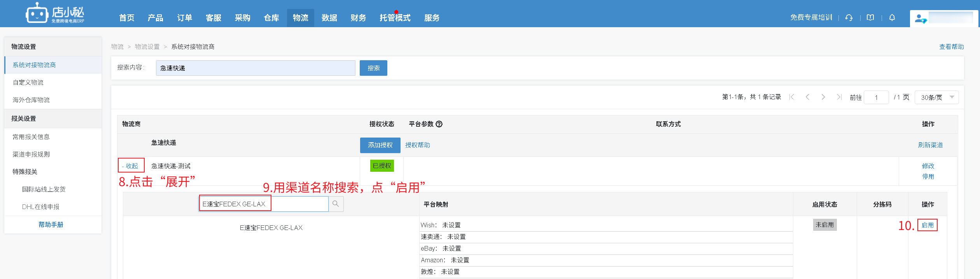
Task: Click the 平台参数 question mark icon
Action: [x=439, y=124]
